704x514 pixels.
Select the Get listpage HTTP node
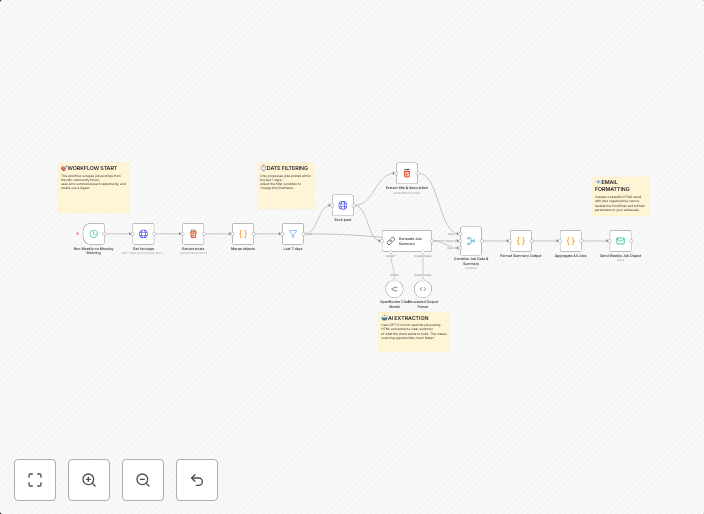click(143, 234)
